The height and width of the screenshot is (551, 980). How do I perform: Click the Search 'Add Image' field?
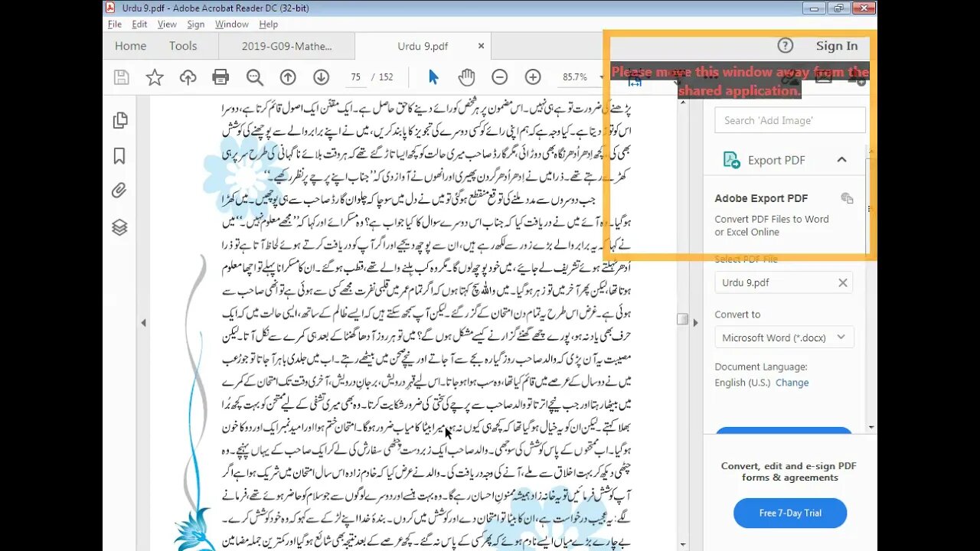790,120
